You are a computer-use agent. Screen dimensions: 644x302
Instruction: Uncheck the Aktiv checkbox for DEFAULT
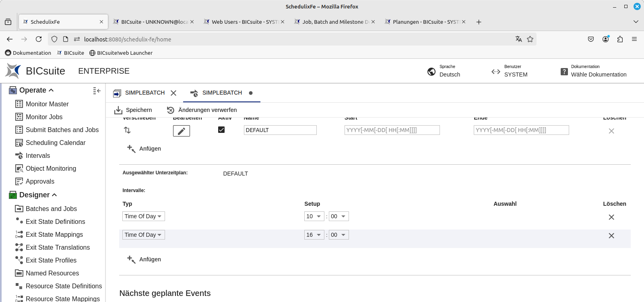[221, 130]
